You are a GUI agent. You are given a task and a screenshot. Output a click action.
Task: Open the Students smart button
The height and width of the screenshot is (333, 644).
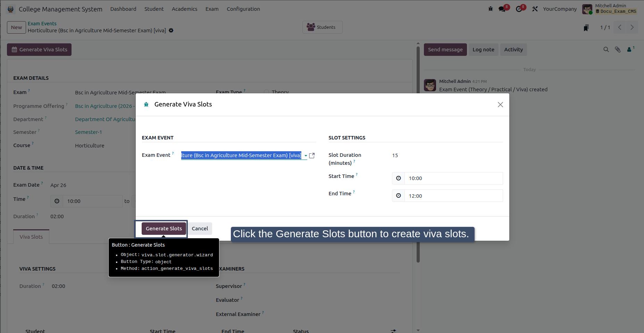pyautogui.click(x=322, y=27)
